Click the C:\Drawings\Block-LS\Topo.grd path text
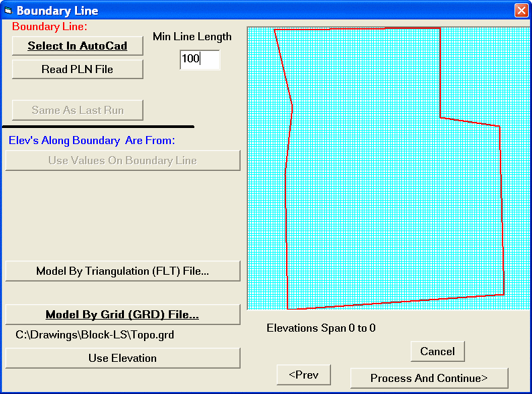Screen dimensions: 532x394 (x=94, y=335)
